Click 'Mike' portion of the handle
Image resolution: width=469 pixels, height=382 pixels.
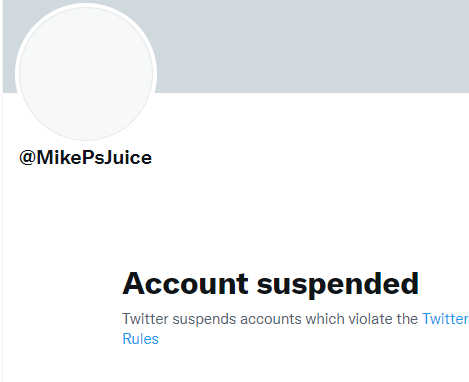point(59,157)
